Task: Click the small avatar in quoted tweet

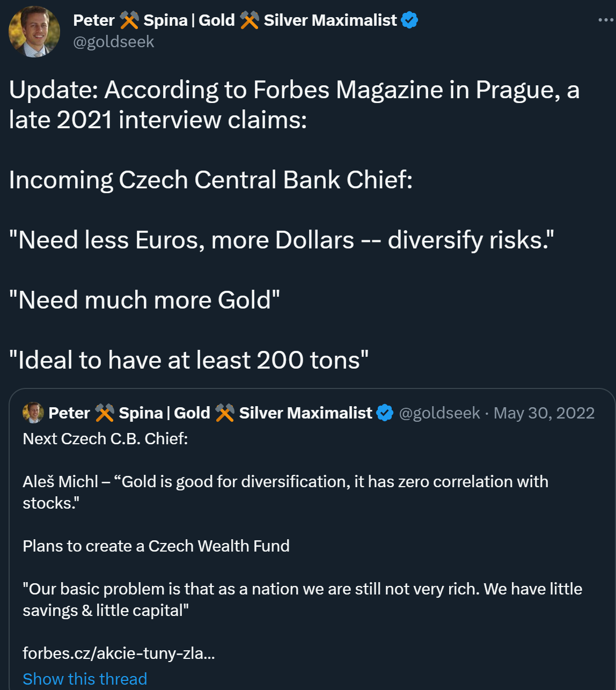Action: click(33, 413)
